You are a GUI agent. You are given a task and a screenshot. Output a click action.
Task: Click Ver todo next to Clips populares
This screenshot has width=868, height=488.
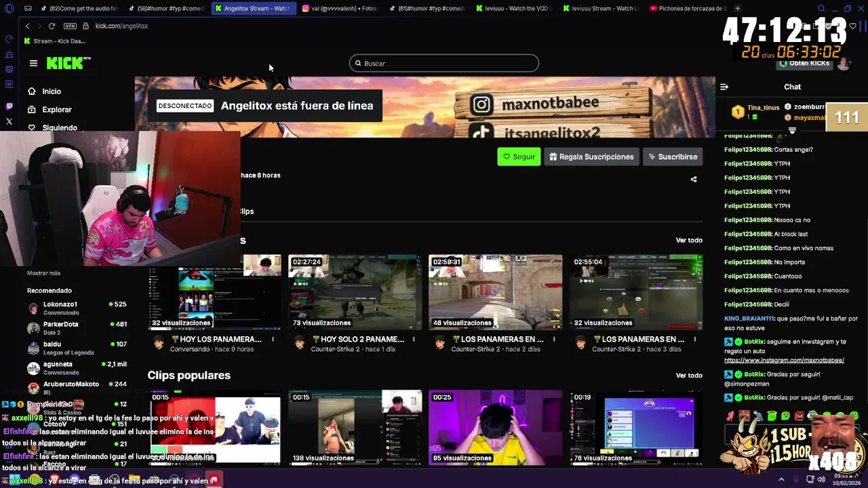point(689,375)
